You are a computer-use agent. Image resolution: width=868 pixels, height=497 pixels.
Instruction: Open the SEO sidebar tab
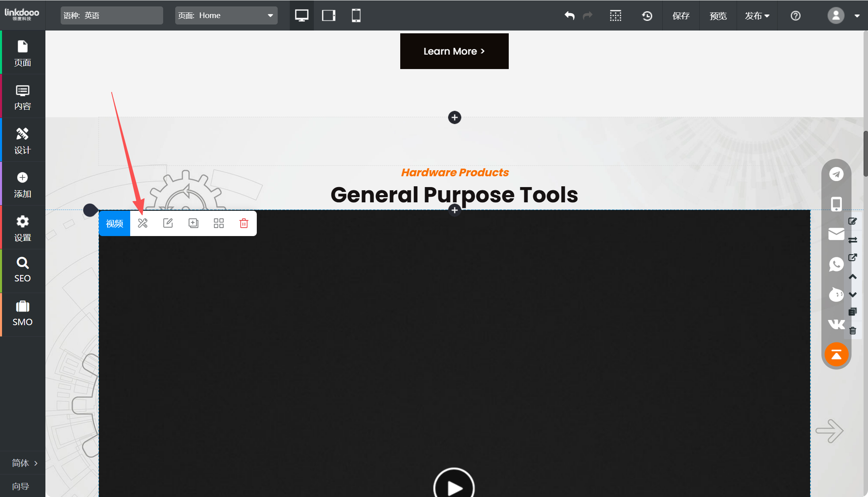(23, 270)
